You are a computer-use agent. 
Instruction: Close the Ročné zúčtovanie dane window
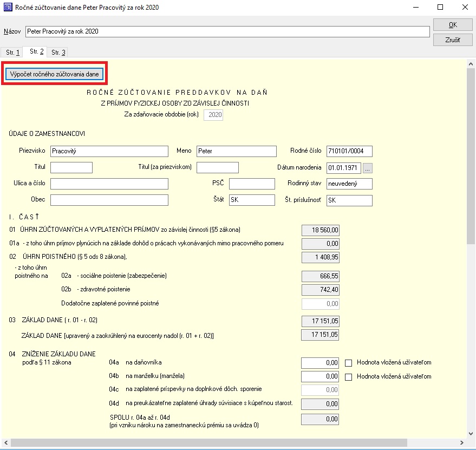465,7
